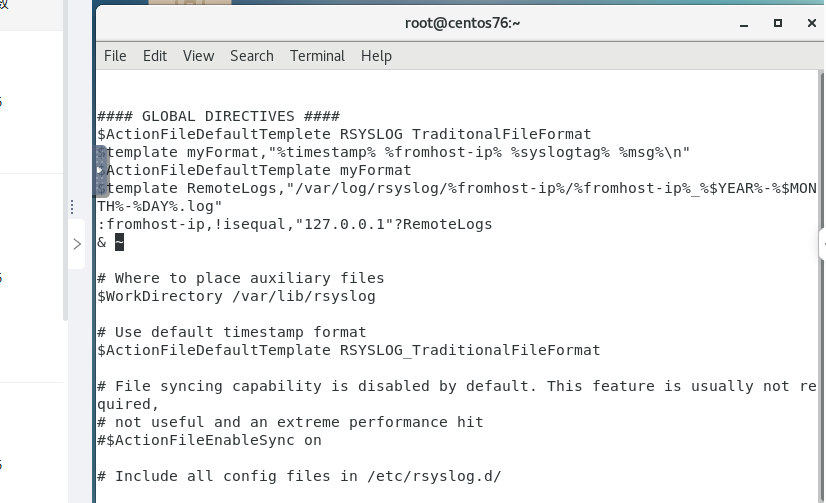Open the Terminal menu
This screenshot has height=503, width=826.
317,56
